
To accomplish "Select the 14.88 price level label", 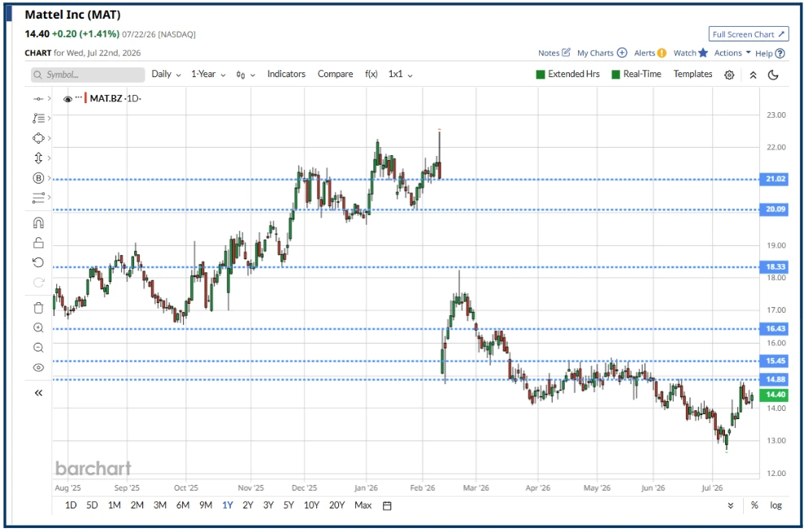I will (774, 379).
